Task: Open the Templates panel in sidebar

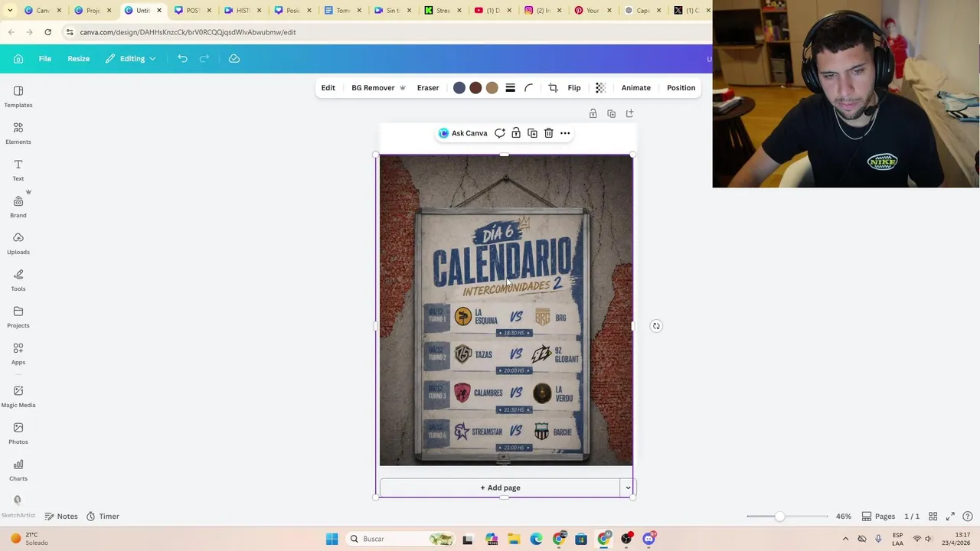Action: click(18, 96)
